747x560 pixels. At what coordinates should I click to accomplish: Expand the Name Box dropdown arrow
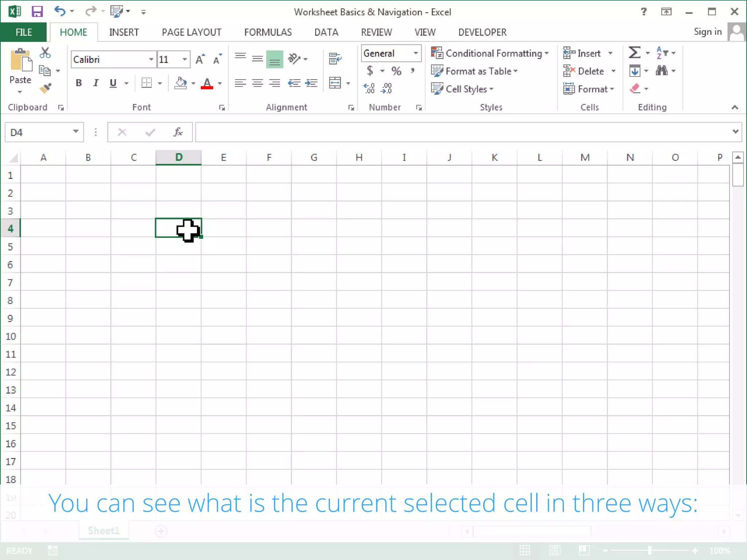click(x=76, y=132)
